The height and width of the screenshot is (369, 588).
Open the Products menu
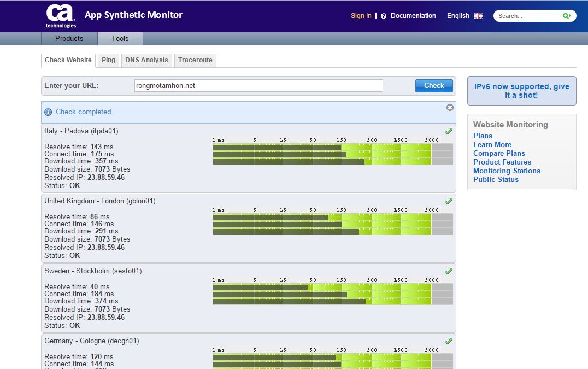69,39
